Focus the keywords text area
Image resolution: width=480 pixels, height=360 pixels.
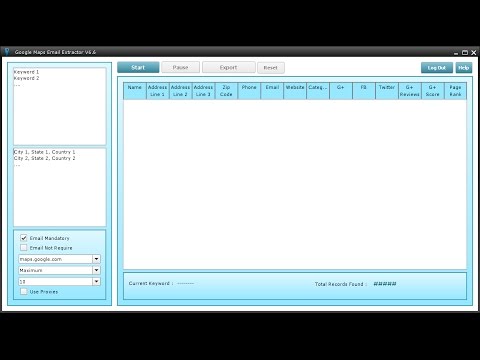60,106
